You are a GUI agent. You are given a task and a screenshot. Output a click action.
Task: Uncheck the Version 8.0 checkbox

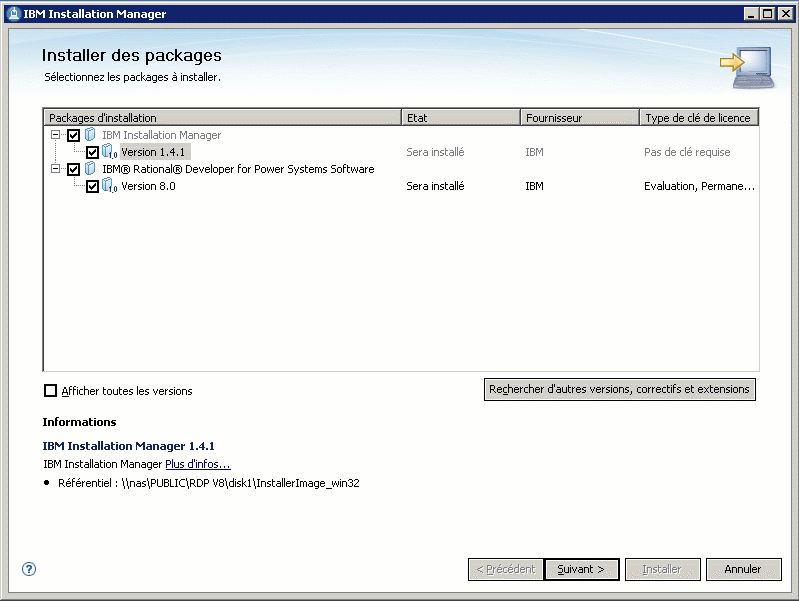point(92,186)
